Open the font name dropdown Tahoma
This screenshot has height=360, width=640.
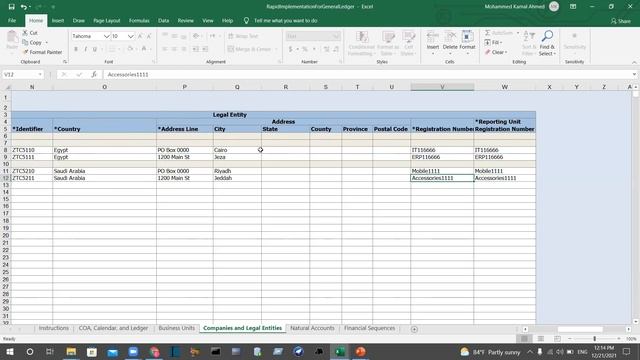(107, 36)
